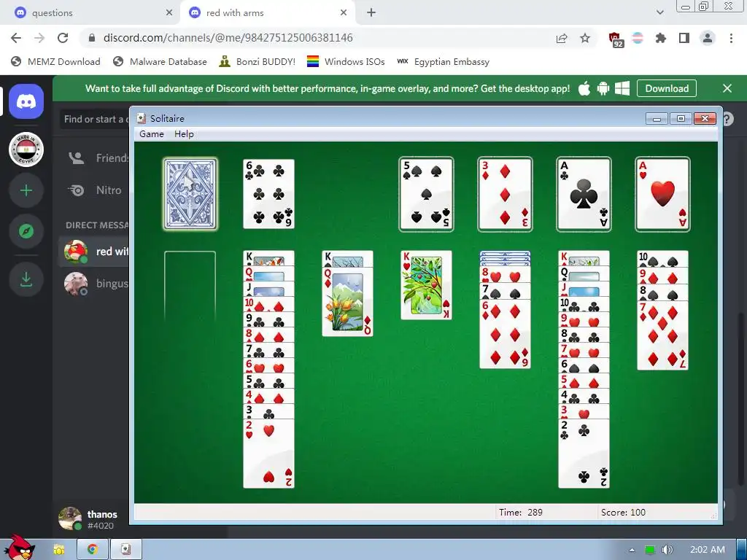This screenshot has height=560, width=747.
Task: Click the empty first tableau slot
Action: pos(190,286)
